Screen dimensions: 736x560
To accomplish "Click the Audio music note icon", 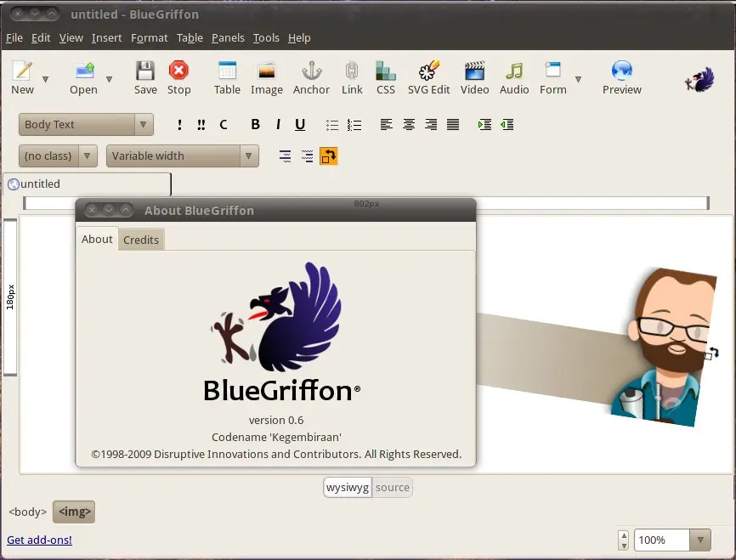I will (514, 71).
